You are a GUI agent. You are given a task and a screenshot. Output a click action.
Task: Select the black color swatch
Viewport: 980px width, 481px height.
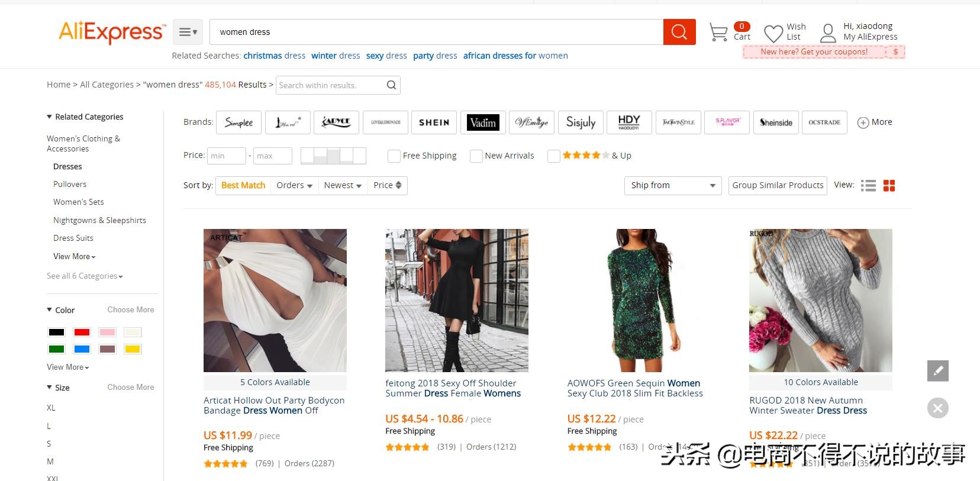[56, 332]
